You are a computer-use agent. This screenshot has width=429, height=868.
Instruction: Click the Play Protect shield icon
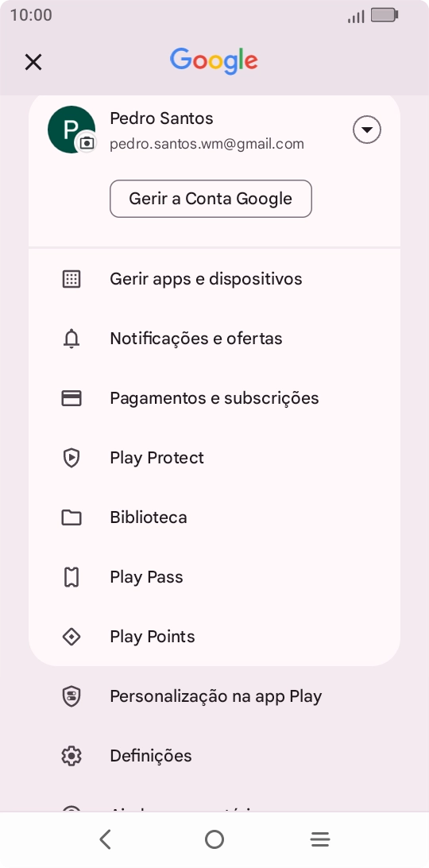(x=71, y=458)
